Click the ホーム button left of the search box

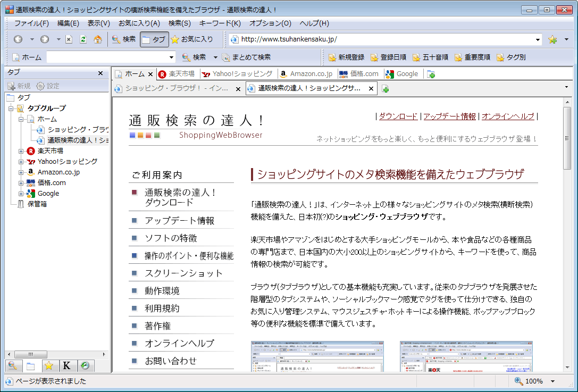27,57
